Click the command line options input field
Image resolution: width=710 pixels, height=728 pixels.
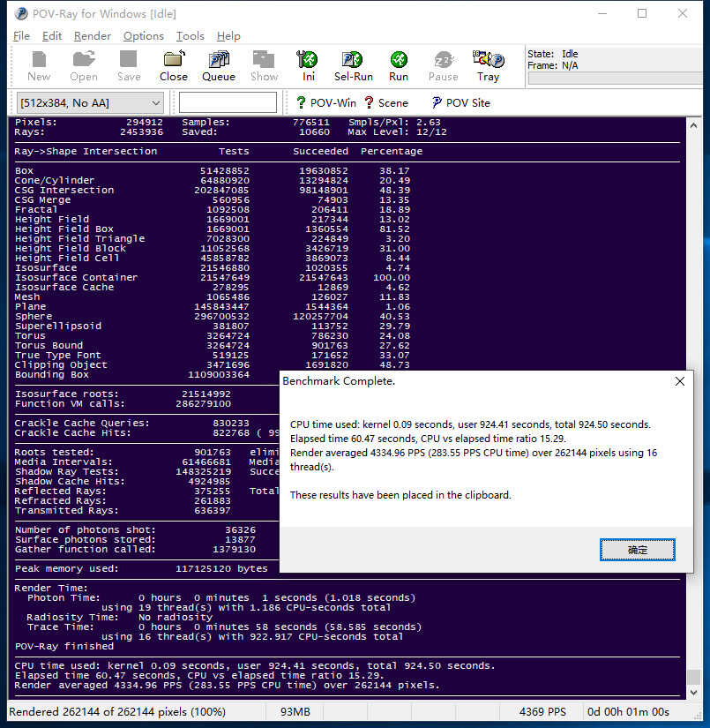tap(228, 102)
